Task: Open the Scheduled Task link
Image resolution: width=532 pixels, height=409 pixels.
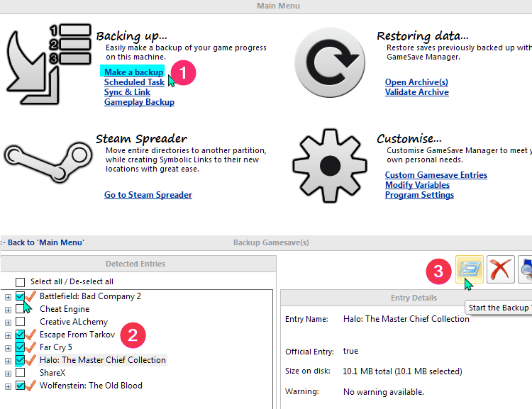Action: pyautogui.click(x=134, y=82)
